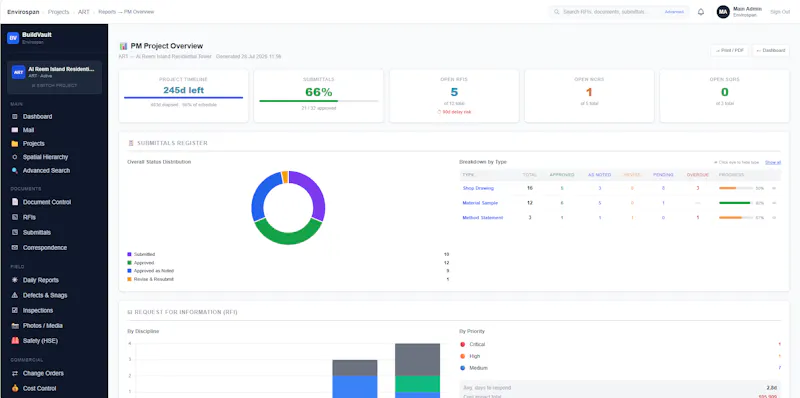Screen dimensions: 800x398
Task: Go to Envirospan in the breadcrumb
Action: click(23, 12)
